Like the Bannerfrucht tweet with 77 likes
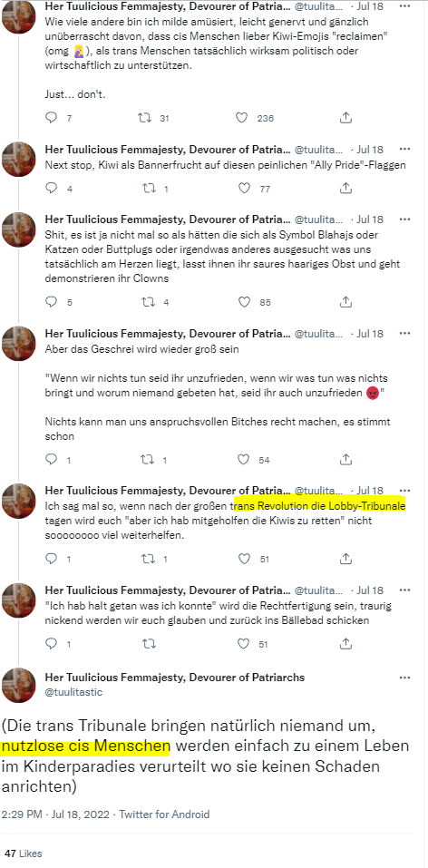 tap(244, 189)
